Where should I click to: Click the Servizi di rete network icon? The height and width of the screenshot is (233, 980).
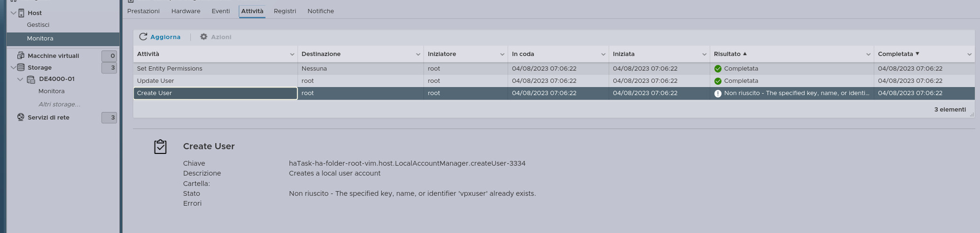[21, 117]
